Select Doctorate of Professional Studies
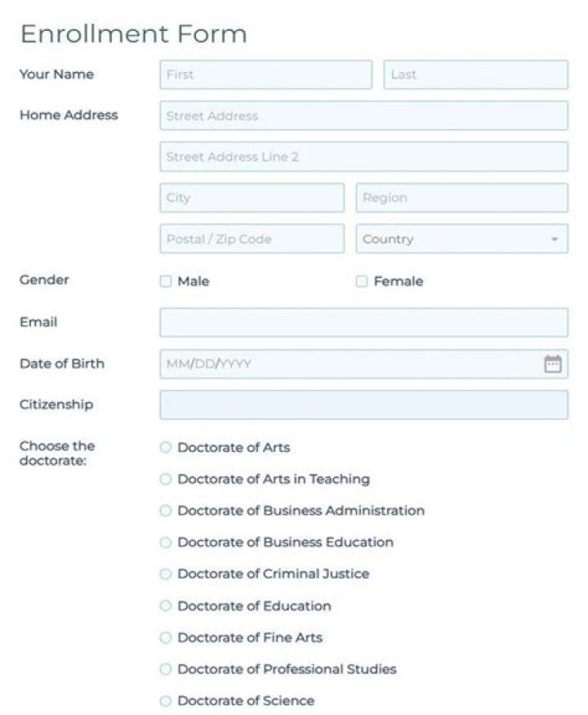This screenshot has height=715, width=588. click(x=166, y=668)
